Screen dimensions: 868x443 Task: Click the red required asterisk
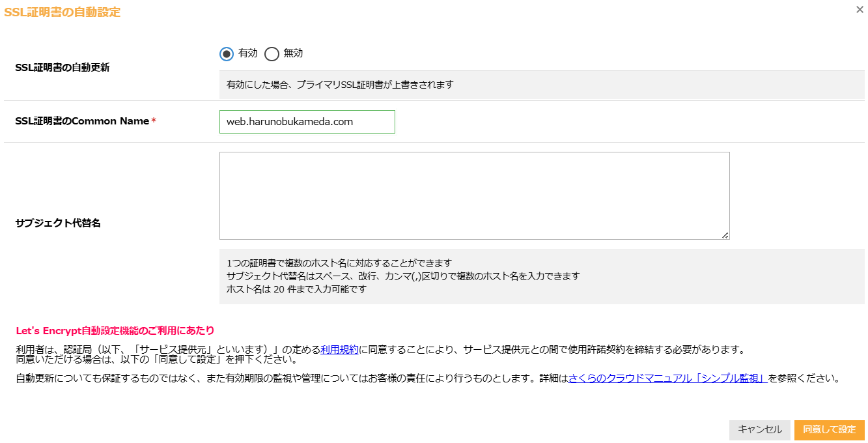(x=154, y=121)
